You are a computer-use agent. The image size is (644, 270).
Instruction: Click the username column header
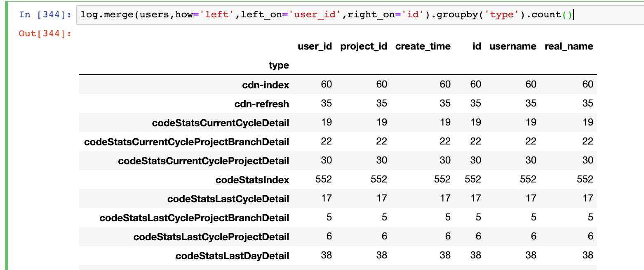512,46
